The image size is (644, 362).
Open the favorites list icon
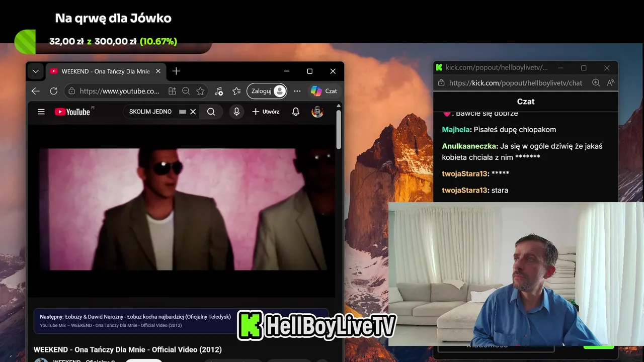pos(236,91)
